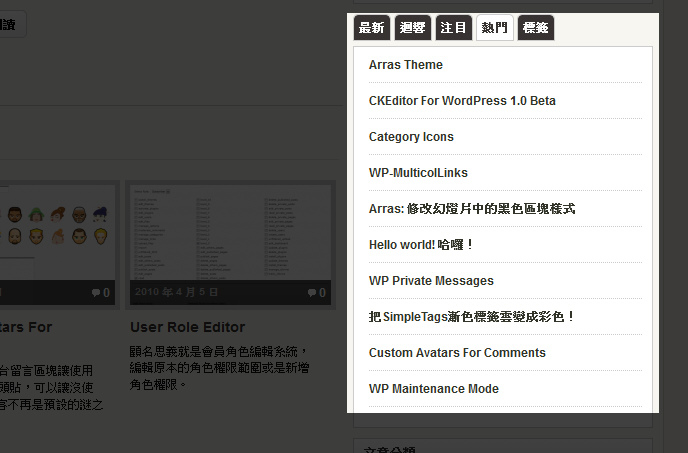Open the WP-MulticolLinks post link
The height and width of the screenshot is (453, 688).
tap(418, 173)
